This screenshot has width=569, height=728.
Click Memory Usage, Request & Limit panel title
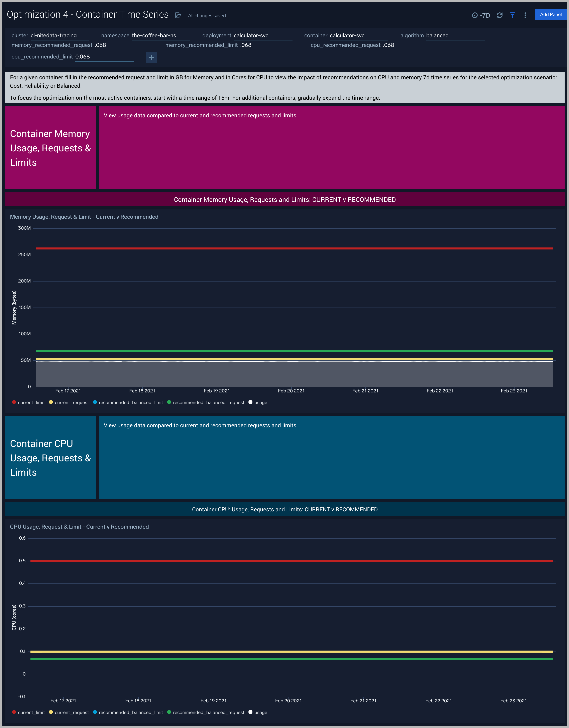click(x=84, y=217)
